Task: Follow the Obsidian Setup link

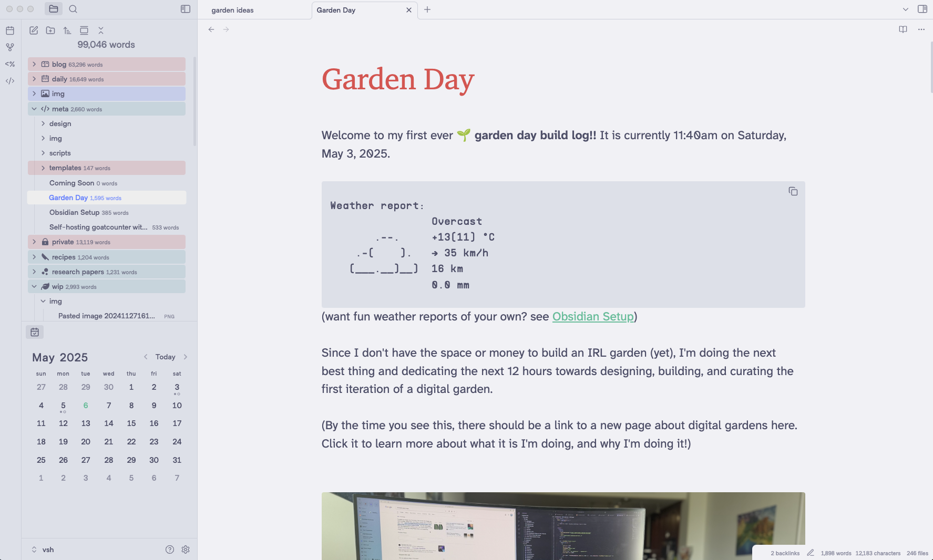Action: (x=593, y=316)
